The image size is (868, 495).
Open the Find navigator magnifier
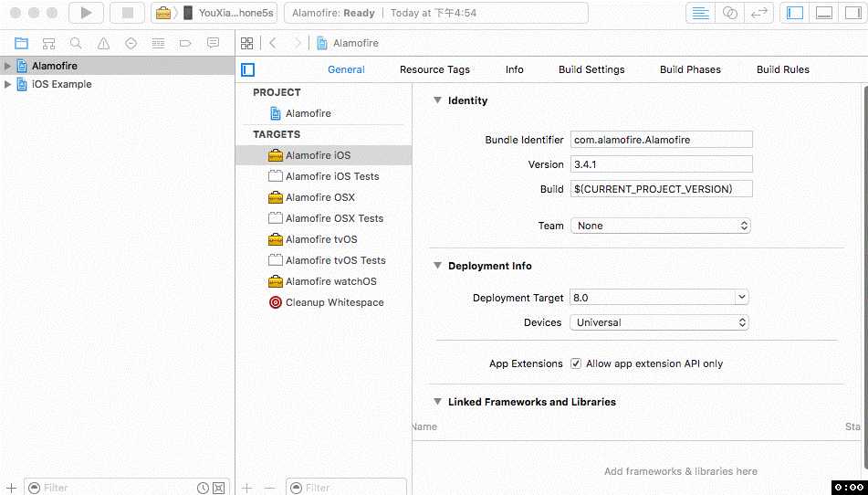pos(76,43)
